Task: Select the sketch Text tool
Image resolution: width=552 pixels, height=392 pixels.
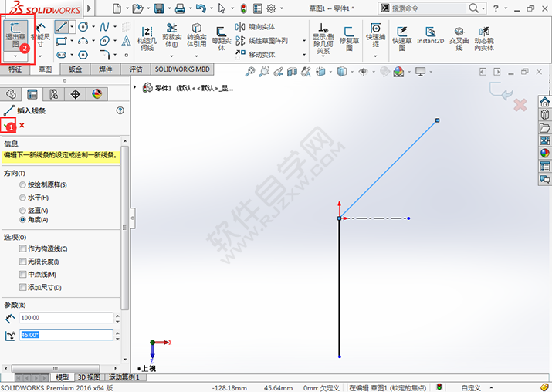Action: [x=126, y=41]
